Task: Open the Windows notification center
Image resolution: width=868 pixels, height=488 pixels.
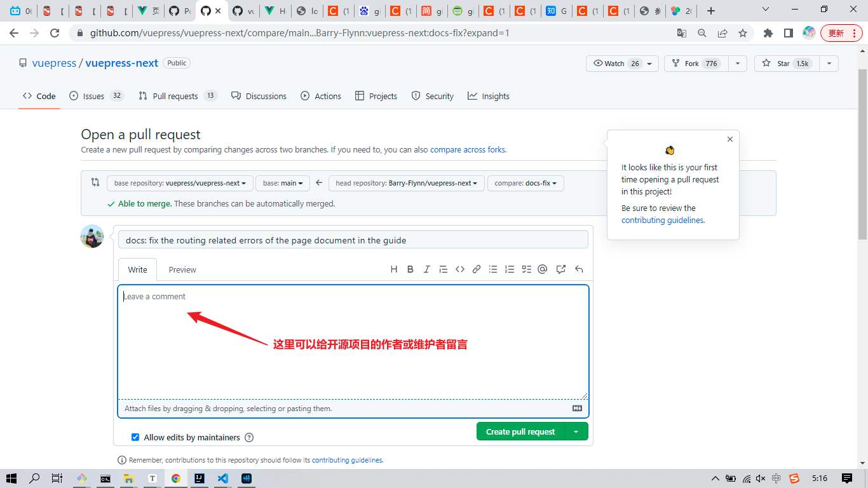Action: (x=847, y=478)
